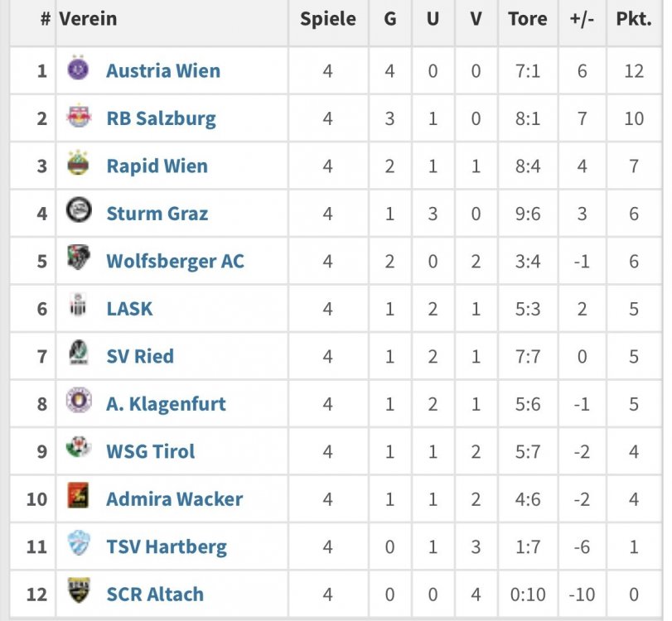Click the Austria Wien club crest
This screenshot has width=672, height=621.
coord(79,68)
